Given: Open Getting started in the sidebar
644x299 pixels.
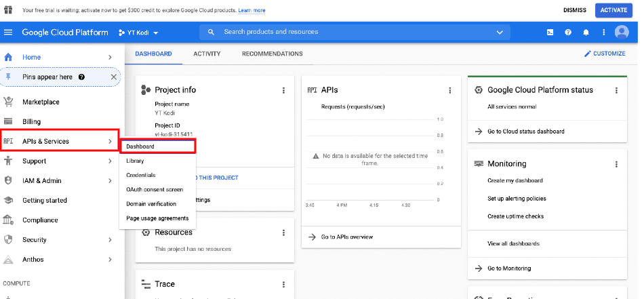Looking at the screenshot, I should pyautogui.click(x=62, y=201).
